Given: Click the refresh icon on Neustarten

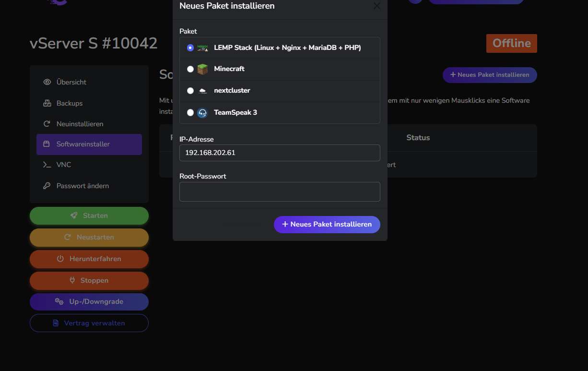Looking at the screenshot, I should click(x=68, y=237).
